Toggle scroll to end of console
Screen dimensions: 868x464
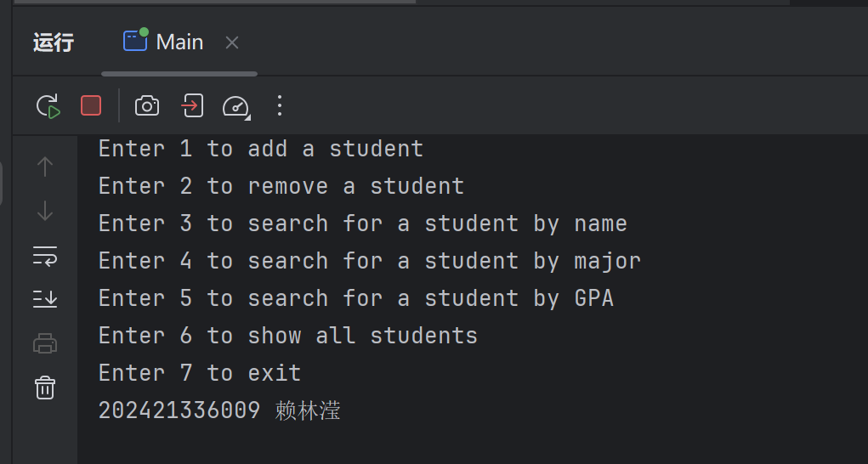coord(45,299)
